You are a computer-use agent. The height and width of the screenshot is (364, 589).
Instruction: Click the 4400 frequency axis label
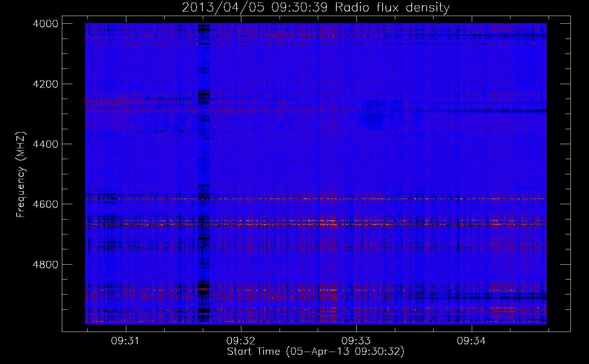pos(46,144)
